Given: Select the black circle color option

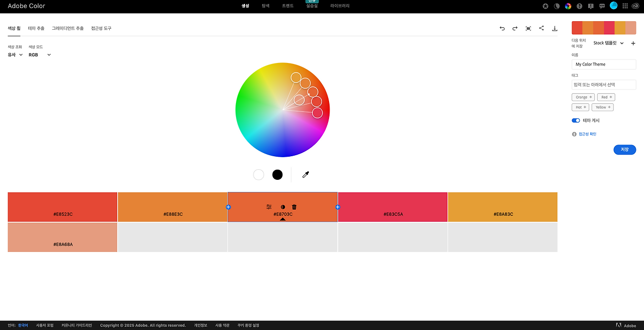Looking at the screenshot, I should (x=277, y=175).
